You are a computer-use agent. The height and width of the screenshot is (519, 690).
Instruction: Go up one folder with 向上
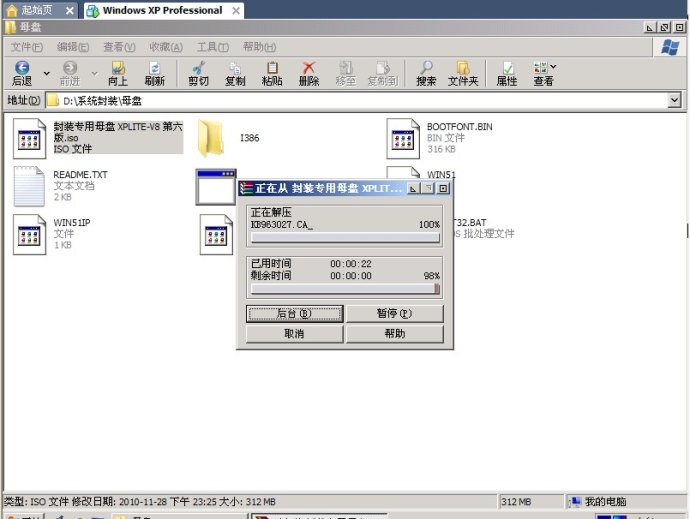(117, 74)
